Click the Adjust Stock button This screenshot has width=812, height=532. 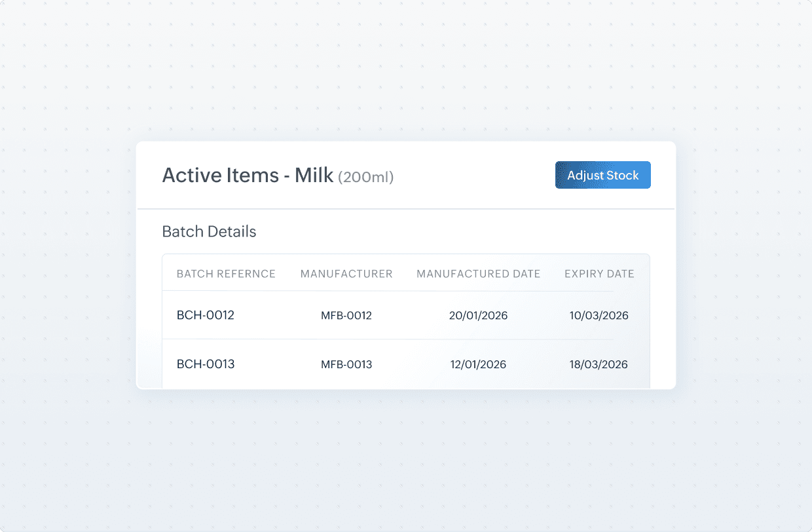(602, 175)
